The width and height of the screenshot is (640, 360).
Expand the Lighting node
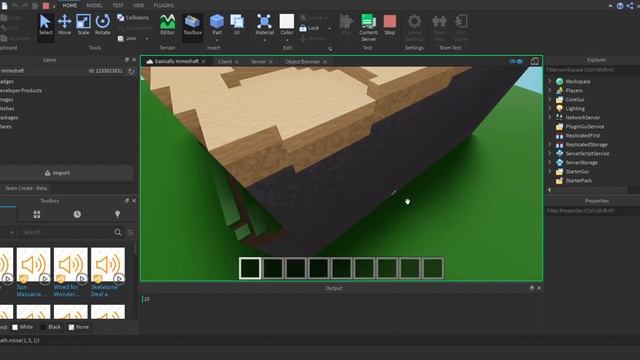(550, 108)
